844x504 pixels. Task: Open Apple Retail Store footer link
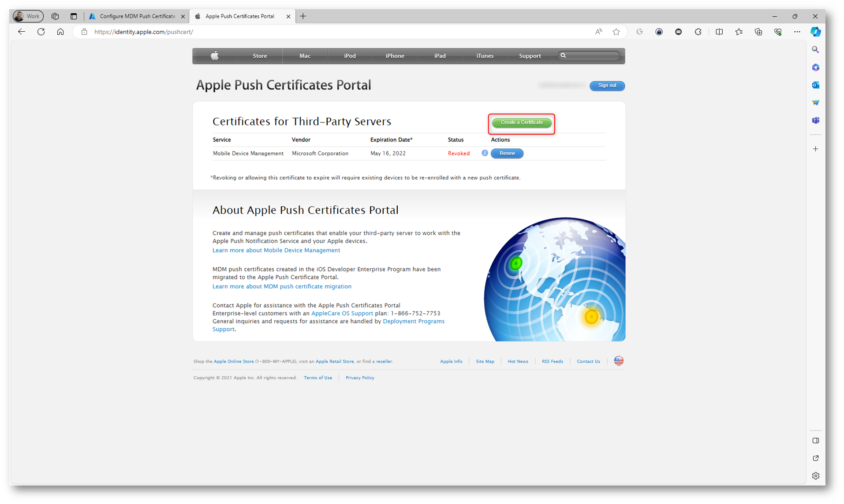coord(335,361)
